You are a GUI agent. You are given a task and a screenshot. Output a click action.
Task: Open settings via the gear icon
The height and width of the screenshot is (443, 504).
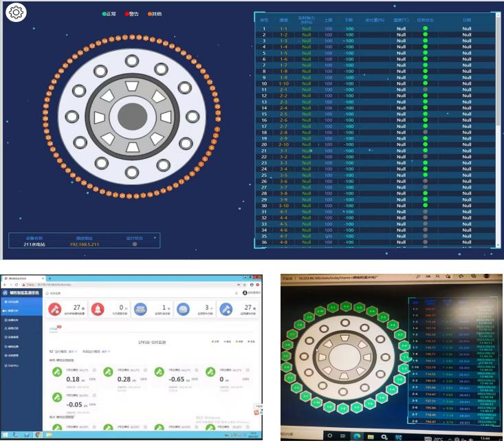click(x=17, y=12)
